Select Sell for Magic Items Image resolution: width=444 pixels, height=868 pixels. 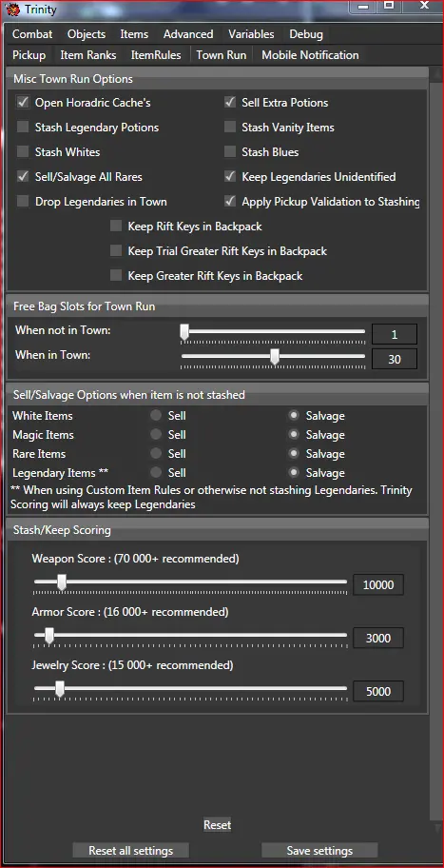coord(157,435)
